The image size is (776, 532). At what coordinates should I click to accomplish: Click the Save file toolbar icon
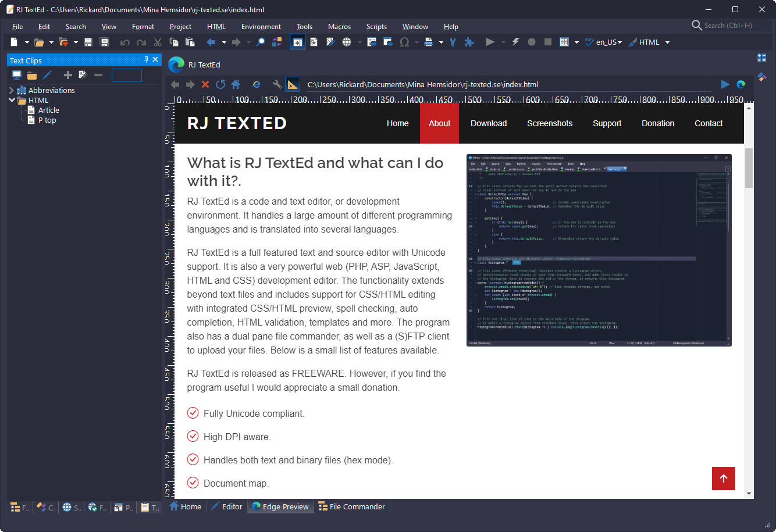coord(88,42)
